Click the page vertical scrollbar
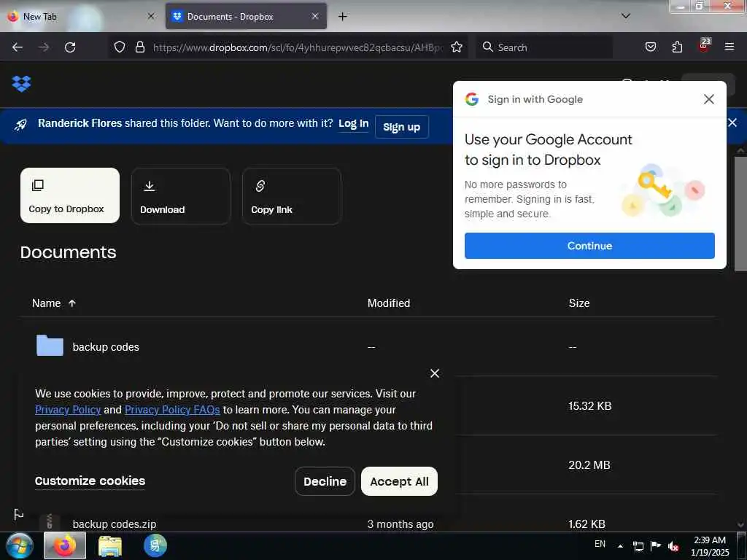Viewport: 747px width, 560px height. 740,214
